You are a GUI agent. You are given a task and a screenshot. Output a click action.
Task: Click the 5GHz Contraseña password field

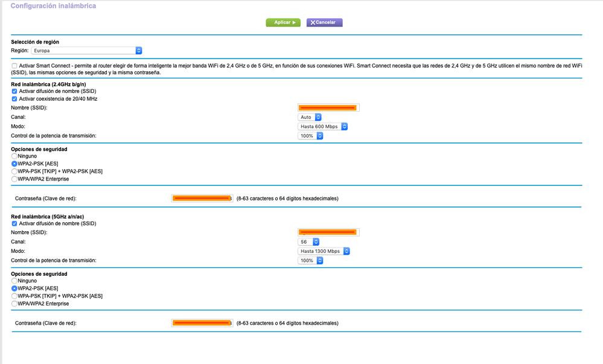pyautogui.click(x=202, y=323)
